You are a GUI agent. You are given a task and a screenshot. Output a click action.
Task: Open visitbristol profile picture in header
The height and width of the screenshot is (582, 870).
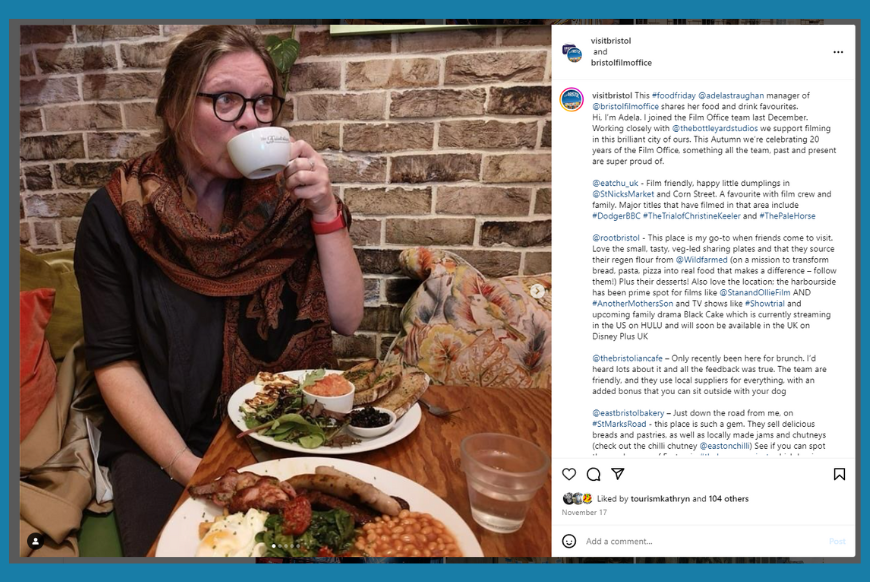(572, 52)
